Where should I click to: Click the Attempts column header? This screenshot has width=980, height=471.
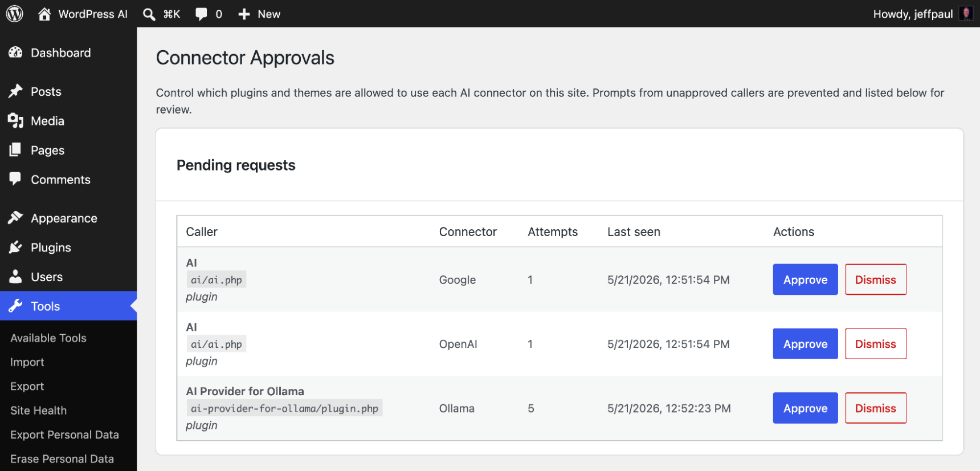[x=553, y=232]
